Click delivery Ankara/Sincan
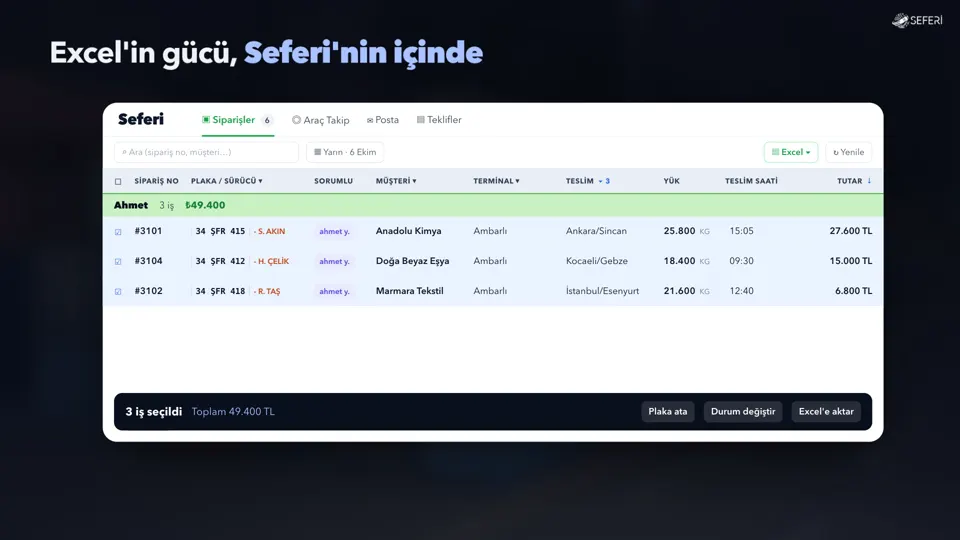The image size is (960, 540). coord(596,231)
